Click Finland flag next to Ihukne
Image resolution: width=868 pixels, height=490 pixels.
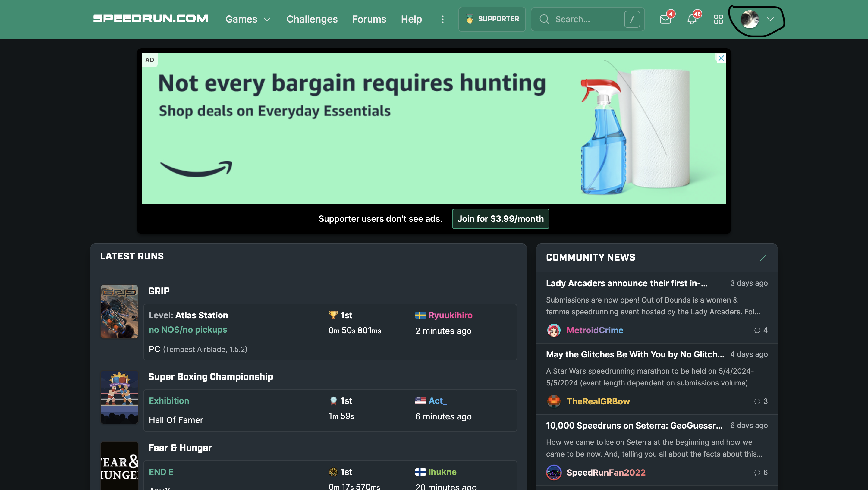[420, 472]
